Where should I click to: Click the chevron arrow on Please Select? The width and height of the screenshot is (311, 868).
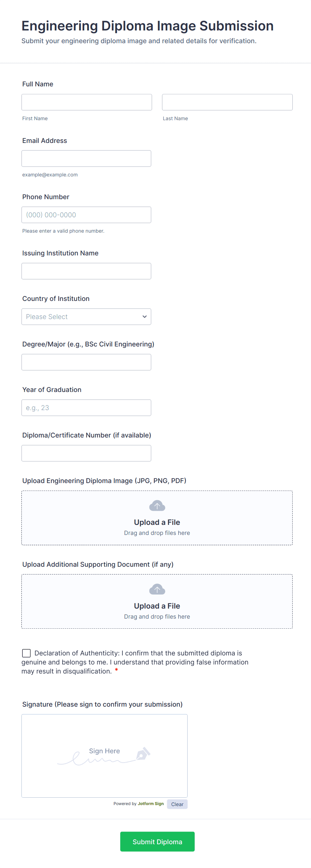[x=144, y=317]
